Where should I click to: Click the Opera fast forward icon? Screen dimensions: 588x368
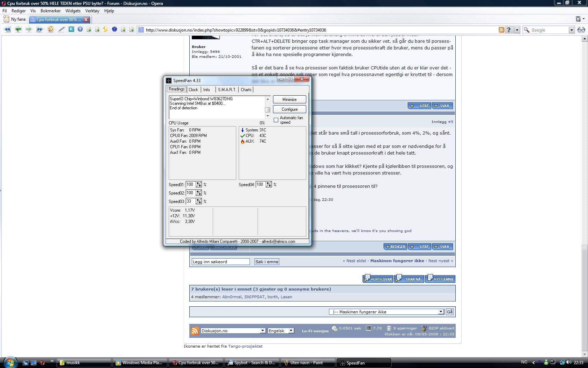coord(40,29)
